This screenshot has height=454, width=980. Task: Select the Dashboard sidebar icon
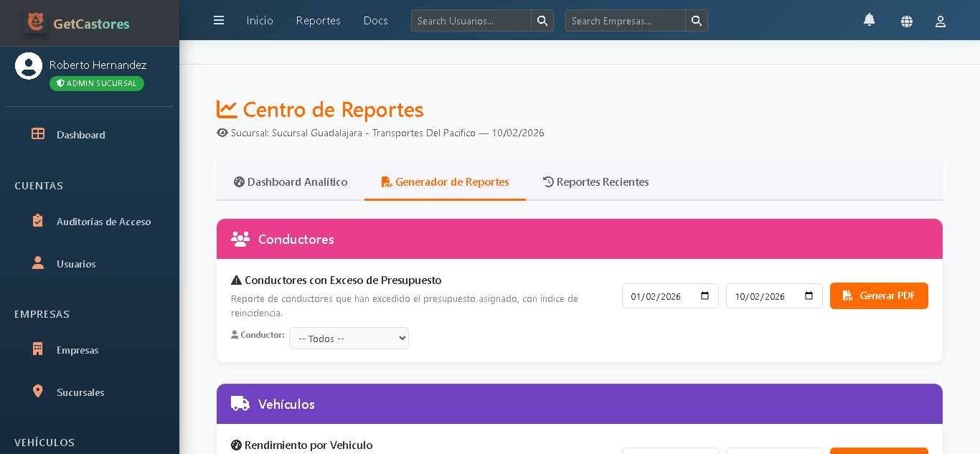click(37, 134)
